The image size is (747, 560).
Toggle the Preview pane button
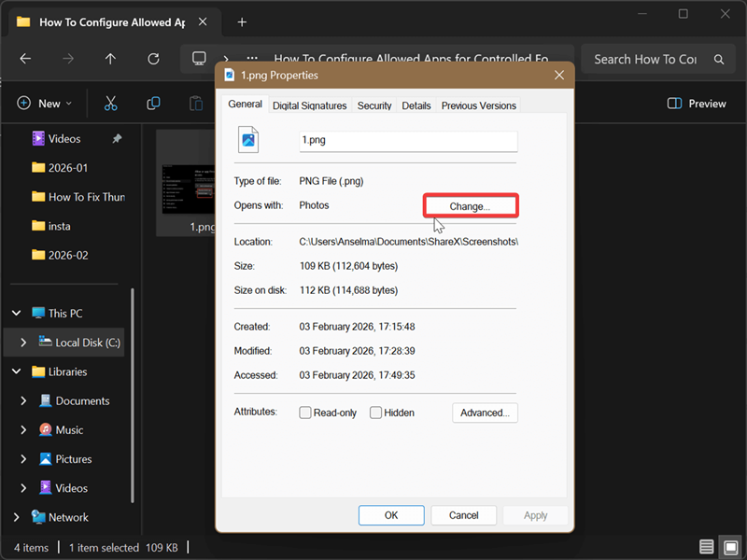click(x=697, y=104)
